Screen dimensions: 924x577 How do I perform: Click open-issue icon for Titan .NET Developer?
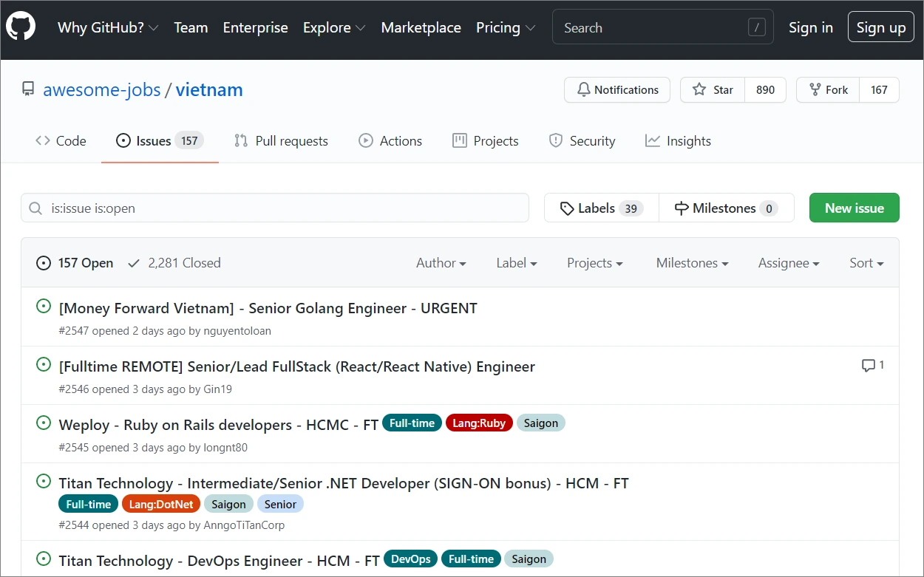[44, 481]
